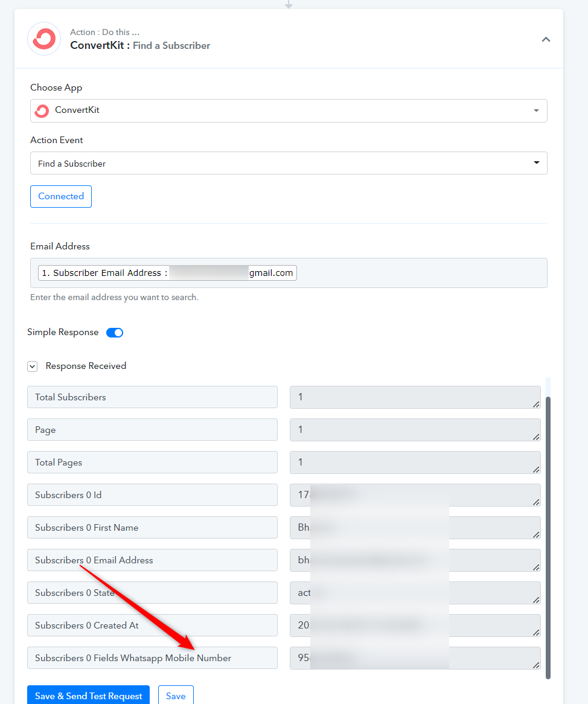This screenshot has height=704, width=588.
Task: Open the Choose App dropdown
Action: [289, 110]
